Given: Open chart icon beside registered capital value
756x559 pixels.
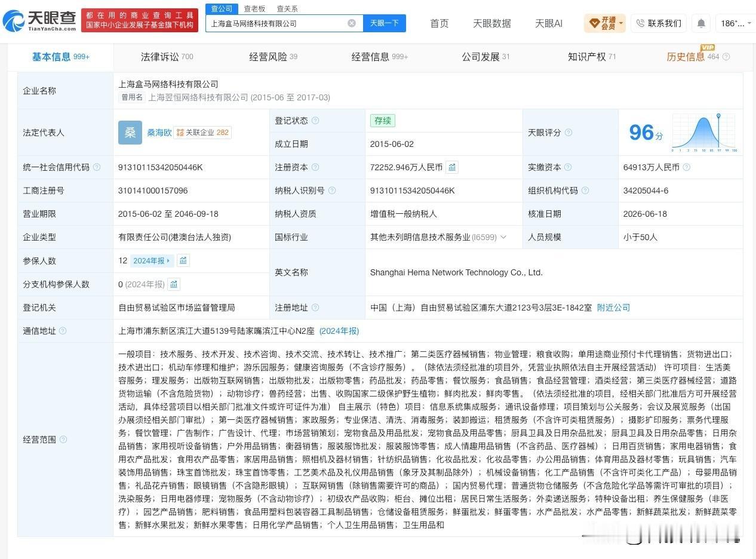Looking at the screenshot, I should point(452,167).
